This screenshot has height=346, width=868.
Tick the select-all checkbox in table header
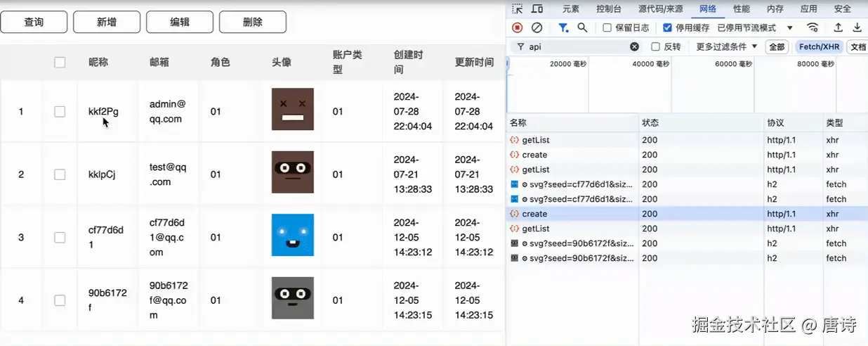point(60,62)
